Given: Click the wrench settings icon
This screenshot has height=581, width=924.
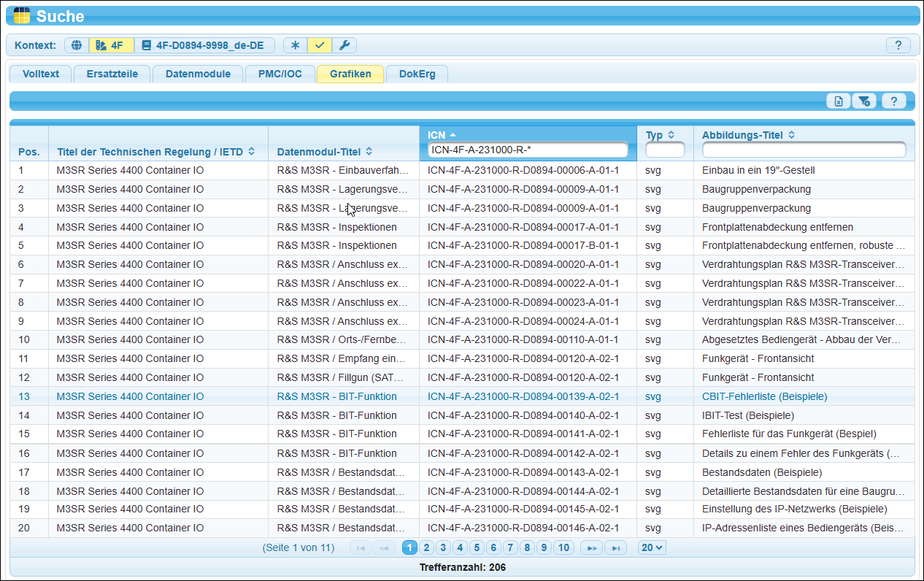Looking at the screenshot, I should 344,45.
